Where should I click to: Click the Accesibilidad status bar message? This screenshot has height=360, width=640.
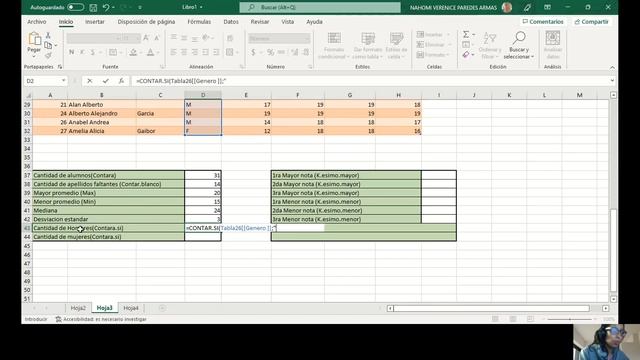101,319
